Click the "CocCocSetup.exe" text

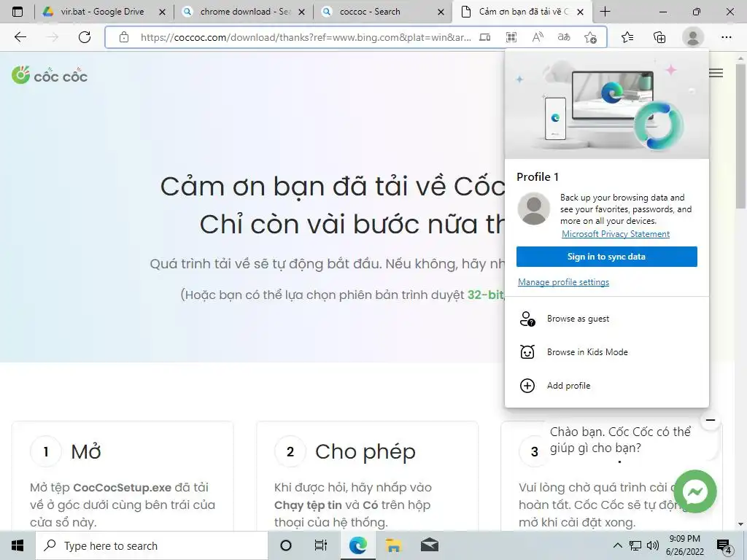pos(122,487)
